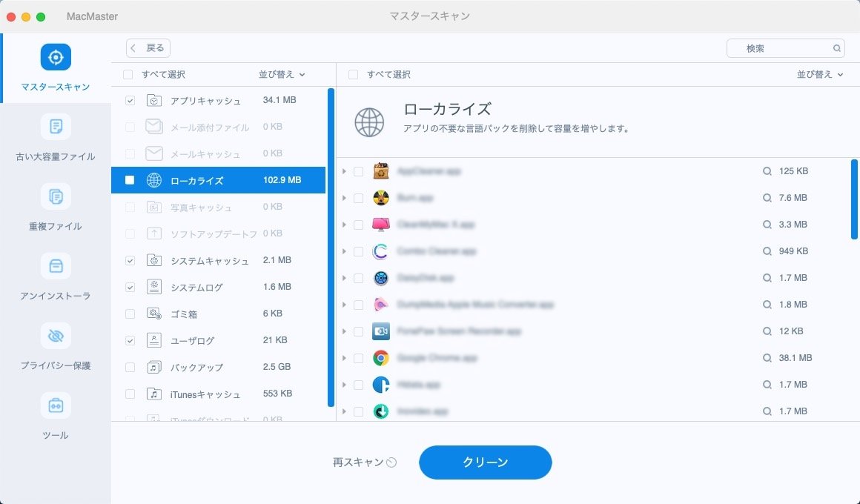Viewport: 860px width, 504px height.
Task: Click the クリーン button
Action: [x=486, y=462]
